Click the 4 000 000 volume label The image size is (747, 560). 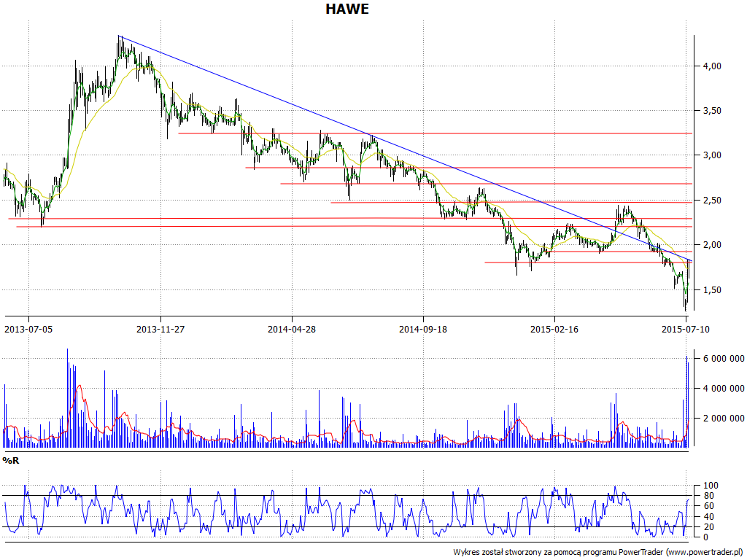(x=723, y=389)
